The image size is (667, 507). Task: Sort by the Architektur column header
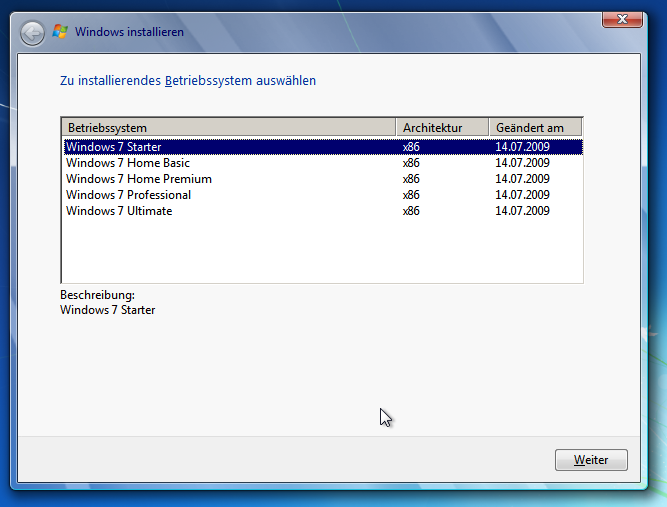point(442,128)
